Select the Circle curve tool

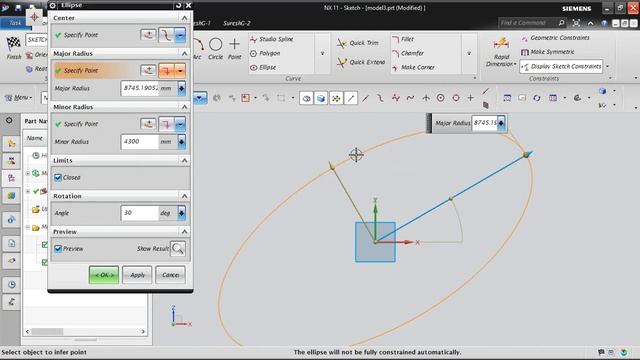[216, 49]
